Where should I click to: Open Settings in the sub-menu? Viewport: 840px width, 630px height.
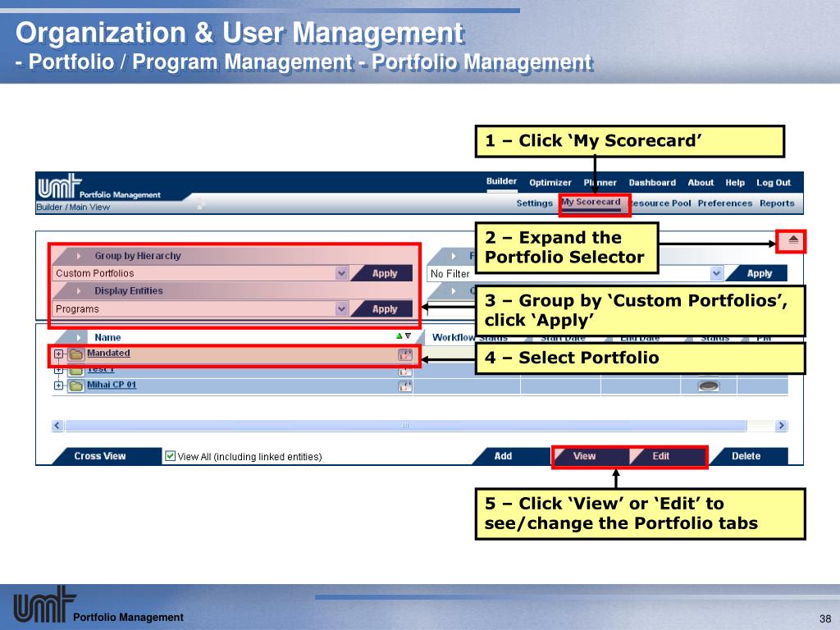[534, 203]
